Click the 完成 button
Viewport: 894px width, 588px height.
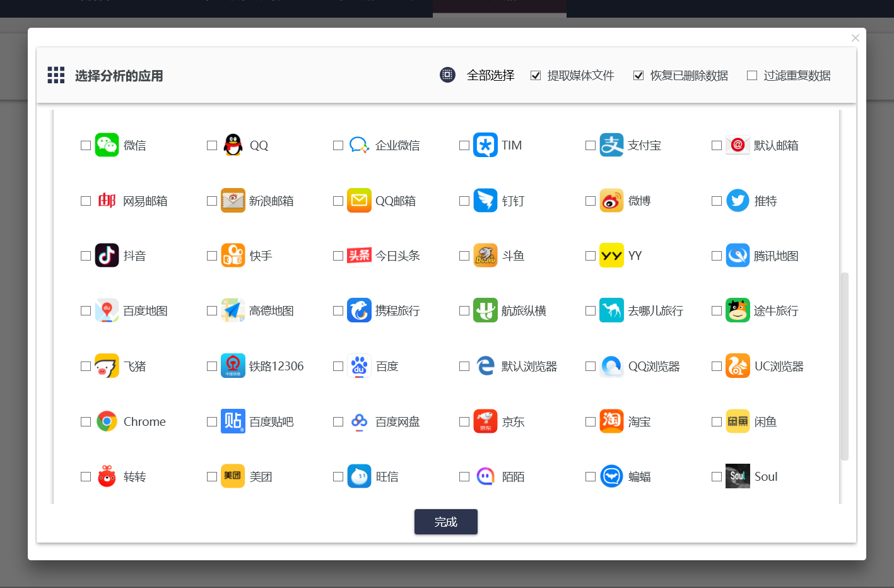click(x=446, y=522)
